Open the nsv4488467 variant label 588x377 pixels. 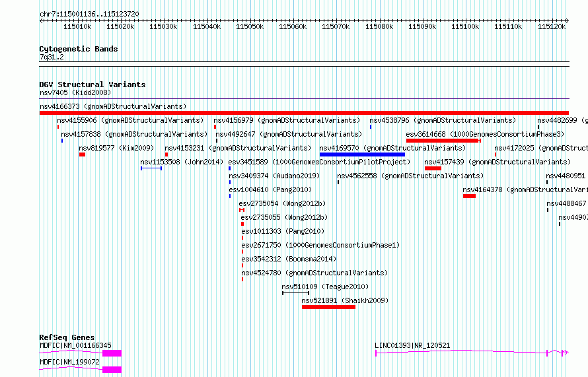(566, 203)
